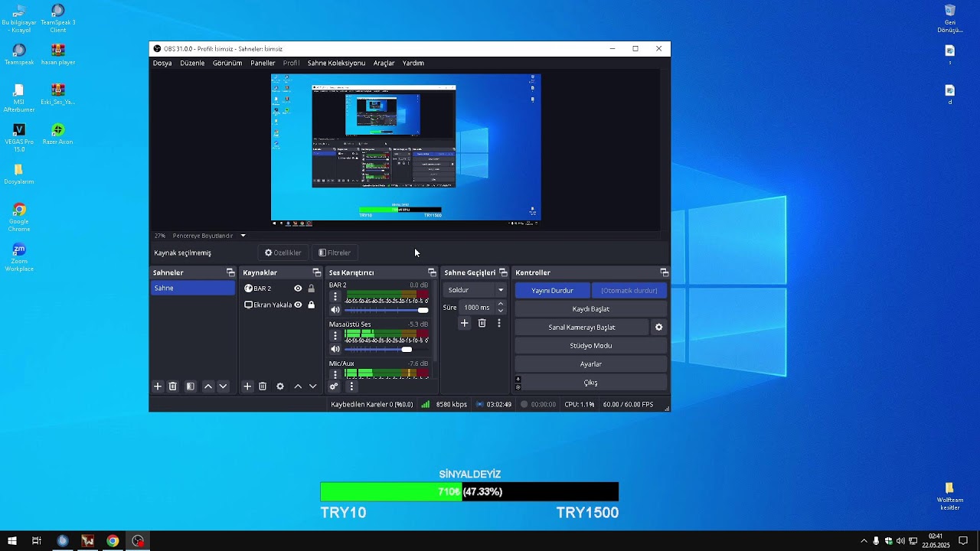
Task: Open the Dosya menu
Action: pyautogui.click(x=162, y=63)
